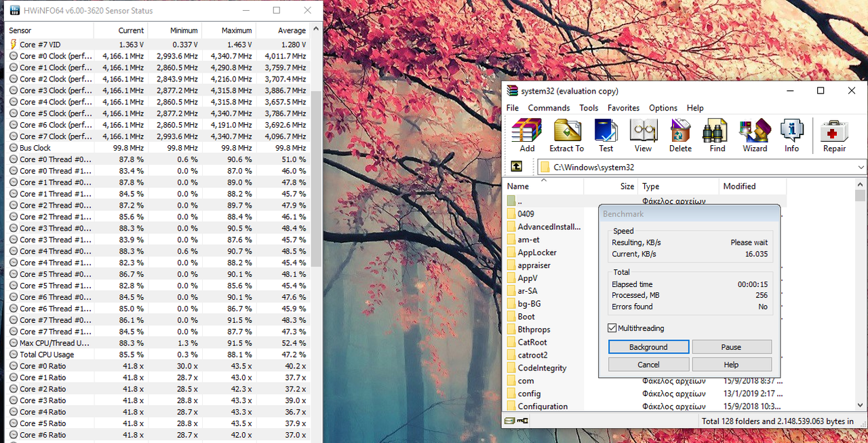The height and width of the screenshot is (443, 868).
Task: Select the AppLocker folder icon
Action: coord(512,252)
